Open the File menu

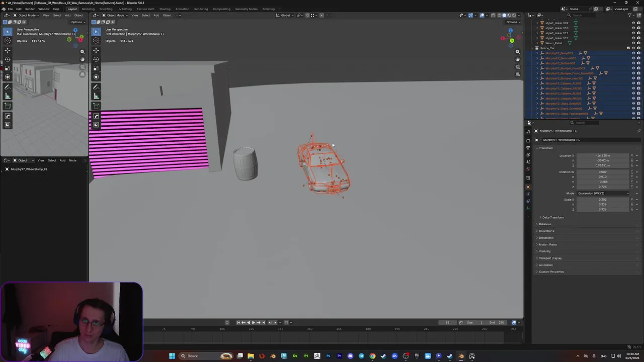(10, 9)
